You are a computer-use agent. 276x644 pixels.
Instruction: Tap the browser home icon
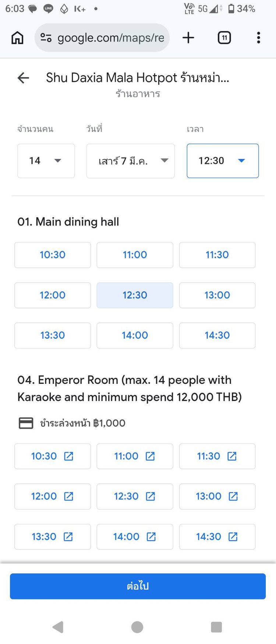tap(17, 38)
